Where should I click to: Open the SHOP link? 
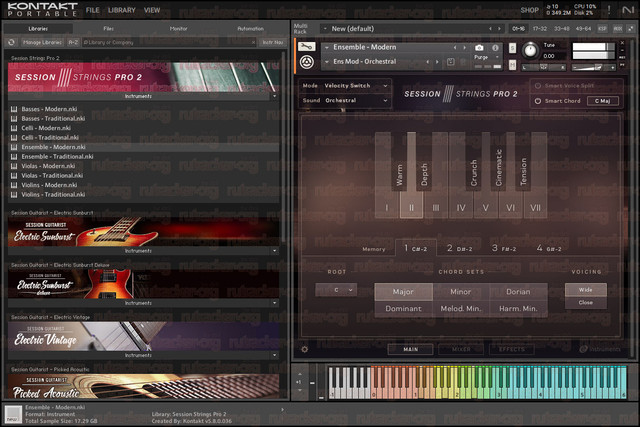(x=530, y=10)
